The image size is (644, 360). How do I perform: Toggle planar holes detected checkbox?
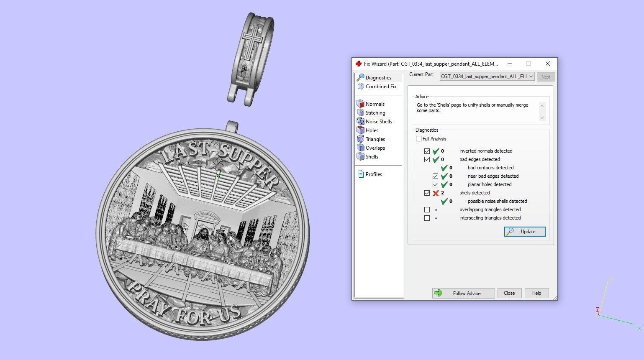coord(435,184)
